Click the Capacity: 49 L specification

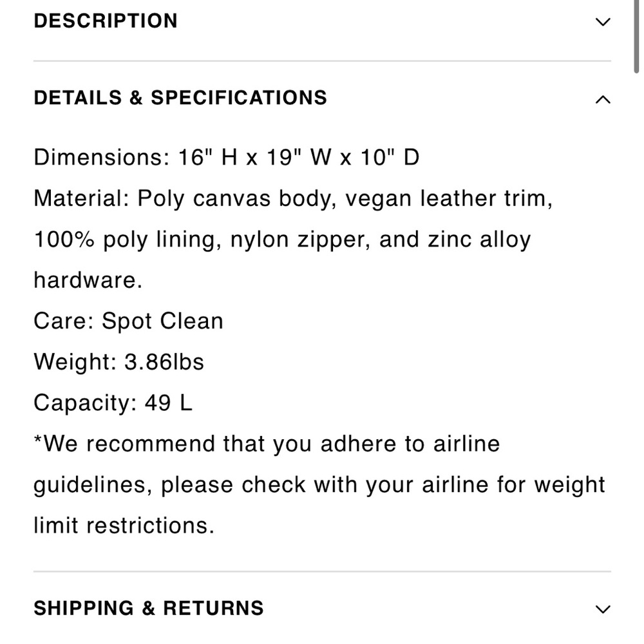click(x=113, y=402)
